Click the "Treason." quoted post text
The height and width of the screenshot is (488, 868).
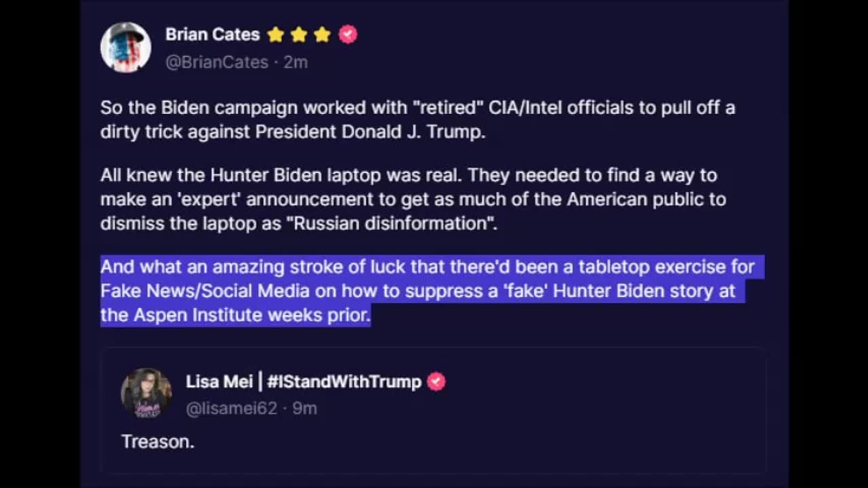tap(157, 442)
